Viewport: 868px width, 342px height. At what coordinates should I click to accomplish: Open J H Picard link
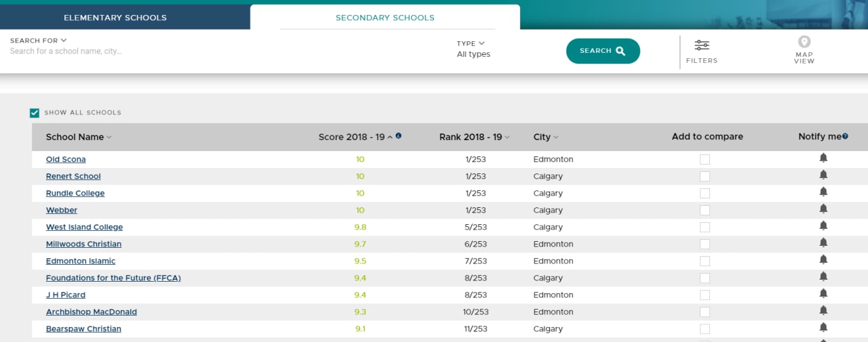pyautogui.click(x=66, y=295)
